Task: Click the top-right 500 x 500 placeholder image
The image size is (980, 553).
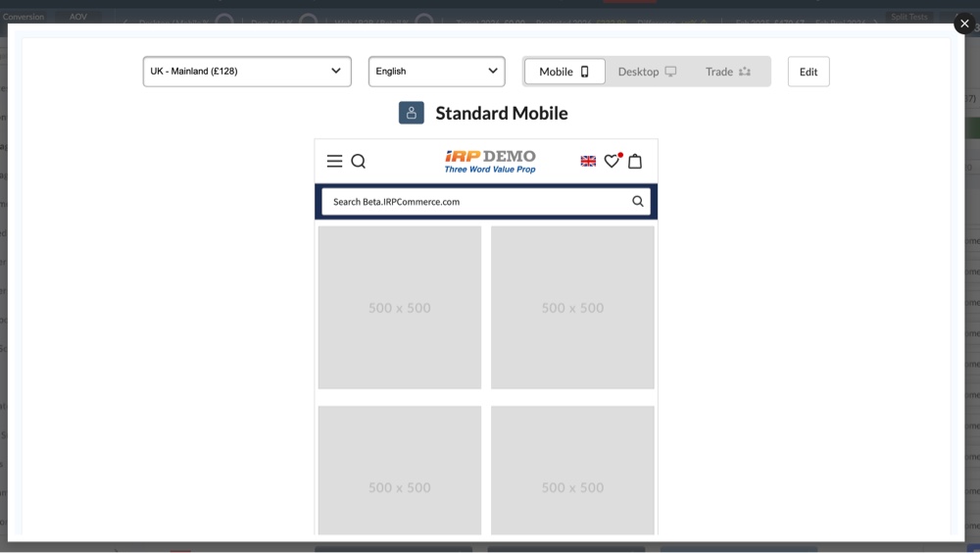Action: point(572,307)
